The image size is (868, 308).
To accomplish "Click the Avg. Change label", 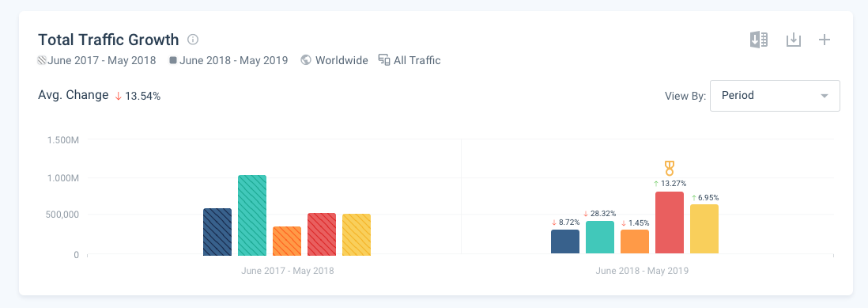I will point(73,95).
